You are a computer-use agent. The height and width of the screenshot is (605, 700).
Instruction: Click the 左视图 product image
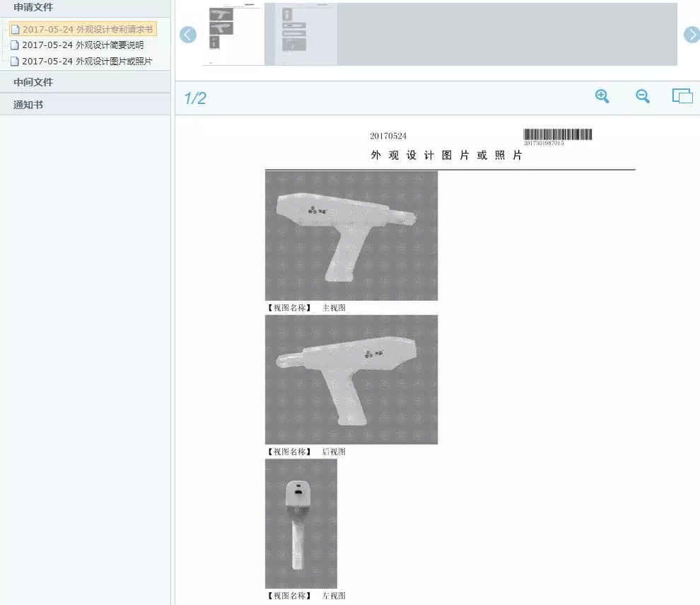301,524
